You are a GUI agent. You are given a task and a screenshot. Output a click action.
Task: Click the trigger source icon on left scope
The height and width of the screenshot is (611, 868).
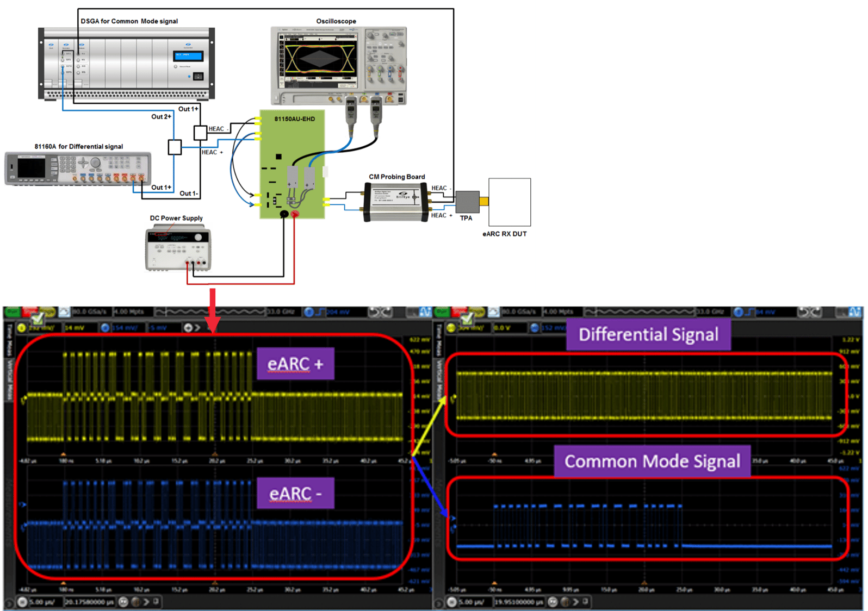pos(309,312)
